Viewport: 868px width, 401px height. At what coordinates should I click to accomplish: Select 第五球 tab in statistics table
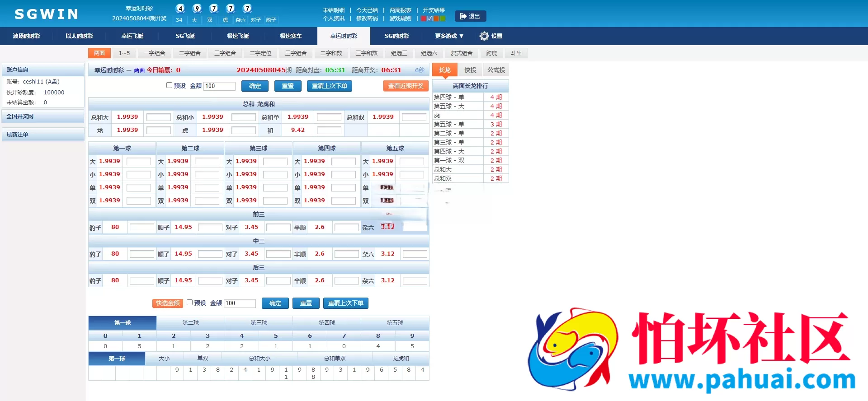(395, 322)
